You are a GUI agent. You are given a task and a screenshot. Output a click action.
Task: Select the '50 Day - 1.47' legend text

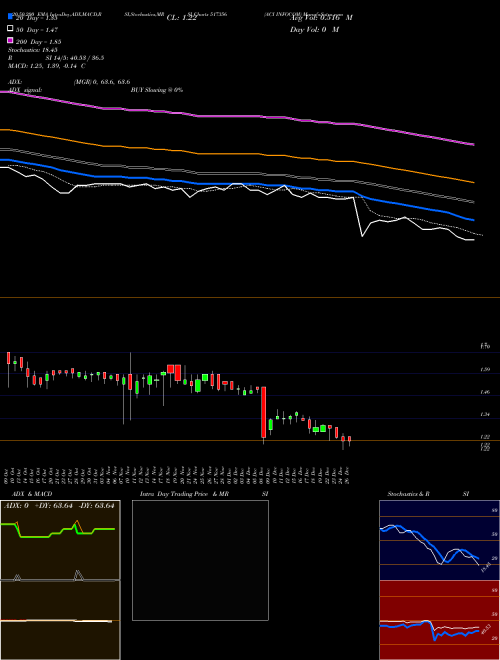(37, 30)
